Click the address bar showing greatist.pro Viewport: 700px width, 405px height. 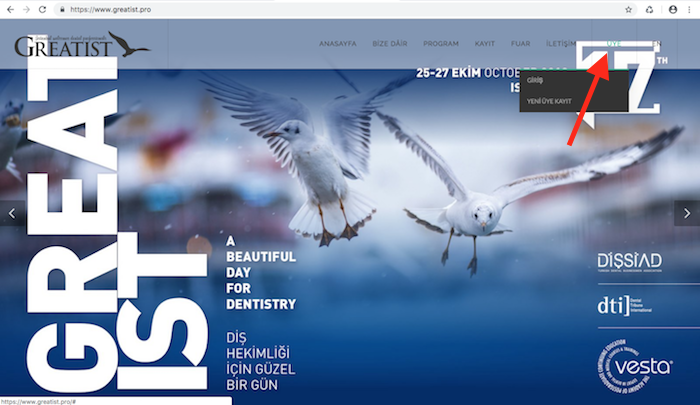tap(344, 9)
